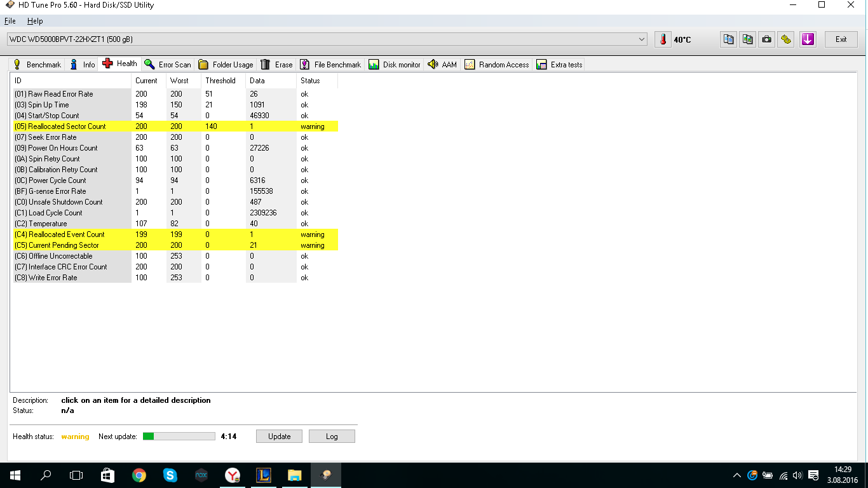
Task: Select the (C7) Interface CRC Error Count row
Action: tap(174, 267)
